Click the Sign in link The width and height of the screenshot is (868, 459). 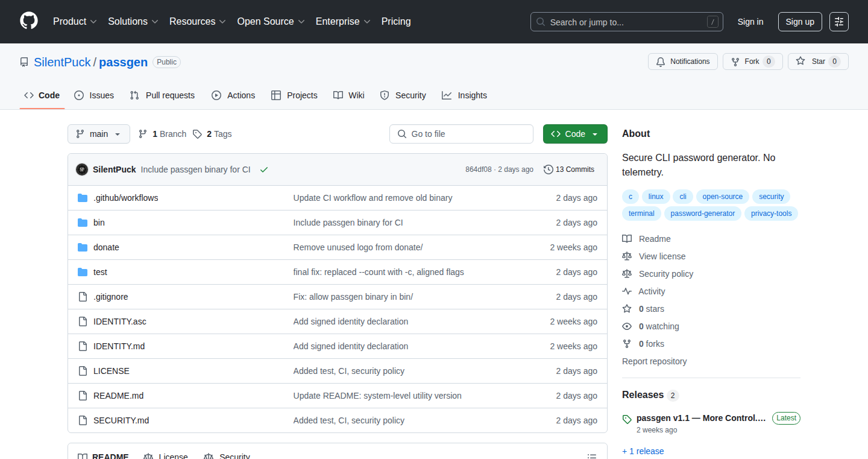[x=750, y=22]
